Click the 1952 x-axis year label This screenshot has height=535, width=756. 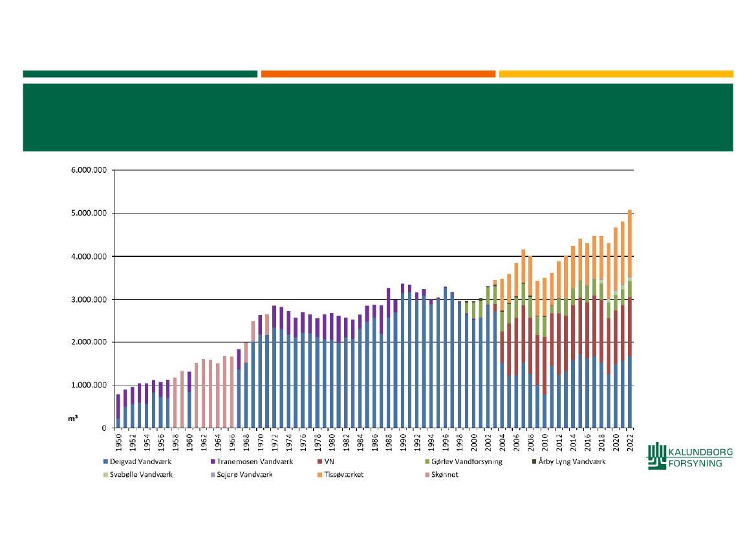point(133,442)
